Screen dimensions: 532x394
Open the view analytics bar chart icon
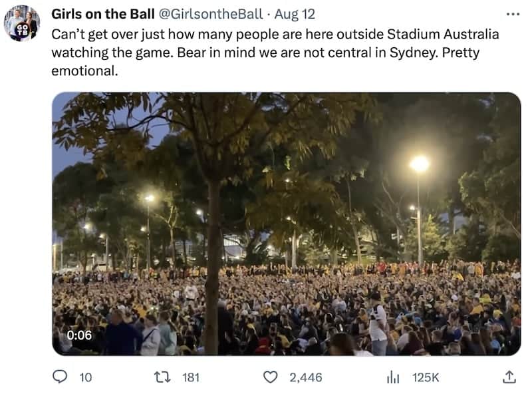point(393,377)
